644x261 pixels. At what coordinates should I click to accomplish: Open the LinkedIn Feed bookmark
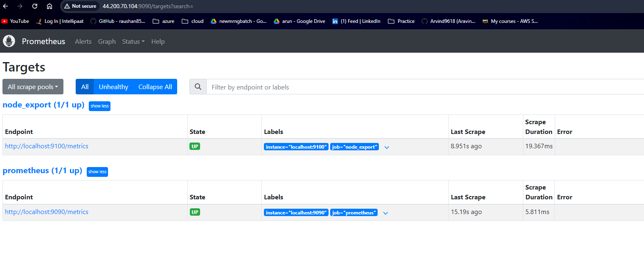[x=356, y=21]
